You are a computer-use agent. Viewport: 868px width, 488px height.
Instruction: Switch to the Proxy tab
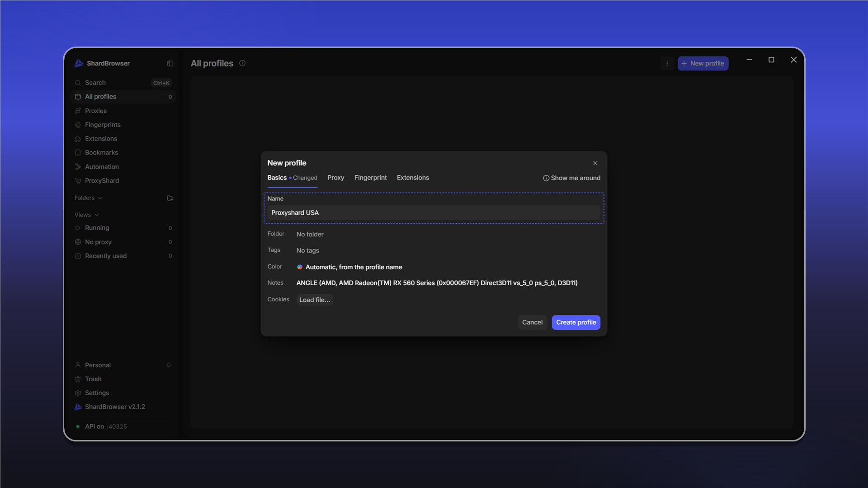335,178
